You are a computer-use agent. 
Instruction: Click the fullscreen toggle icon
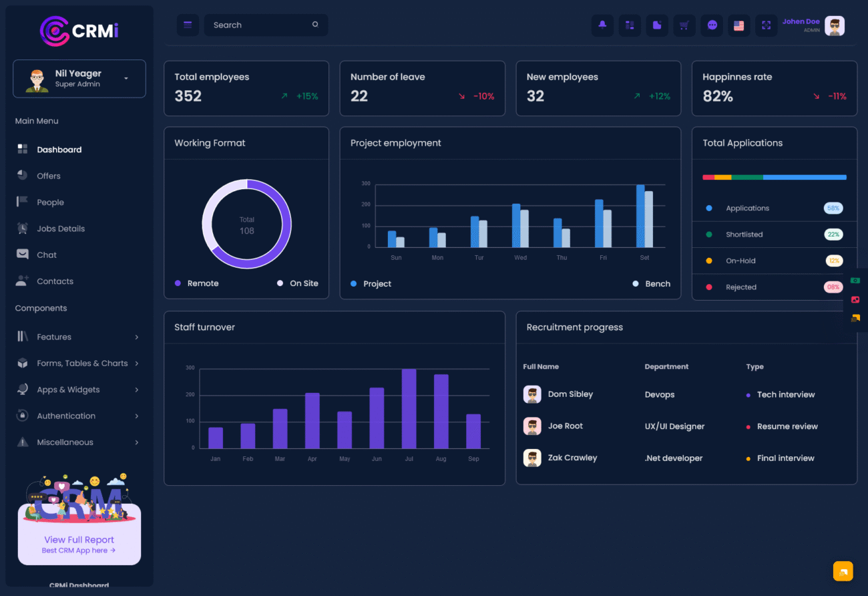tap(767, 25)
